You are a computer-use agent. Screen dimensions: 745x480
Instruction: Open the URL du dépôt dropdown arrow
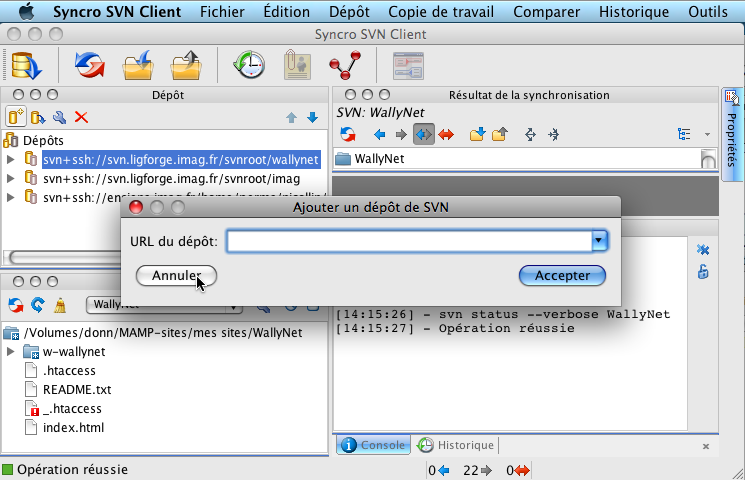pyautogui.click(x=599, y=241)
